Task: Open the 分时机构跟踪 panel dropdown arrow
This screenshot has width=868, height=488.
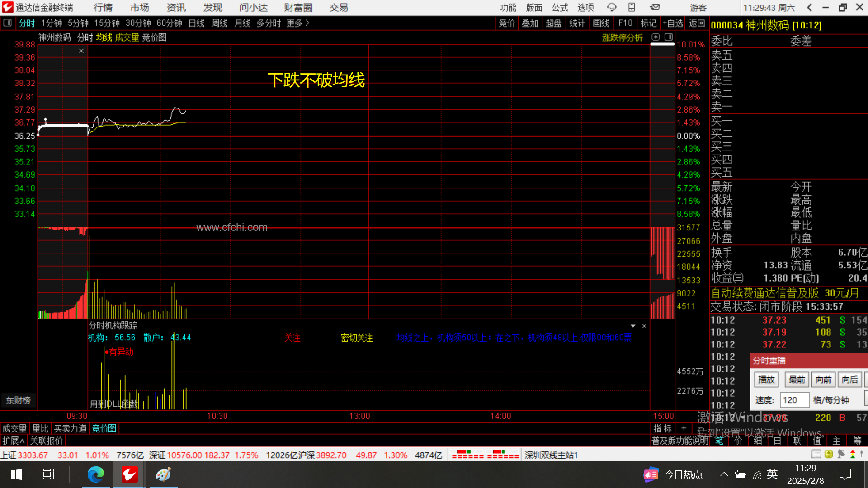Action: 633,326
